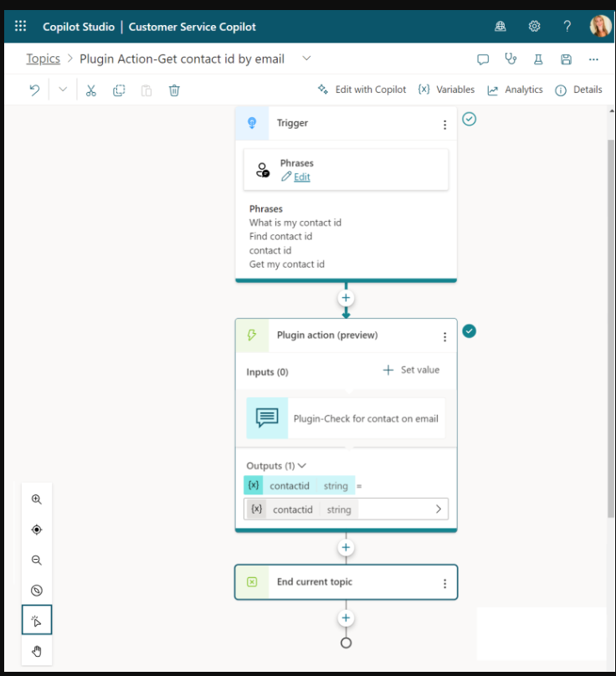Open Trigger node options menu
Image resolution: width=616 pixels, height=676 pixels.
point(444,125)
